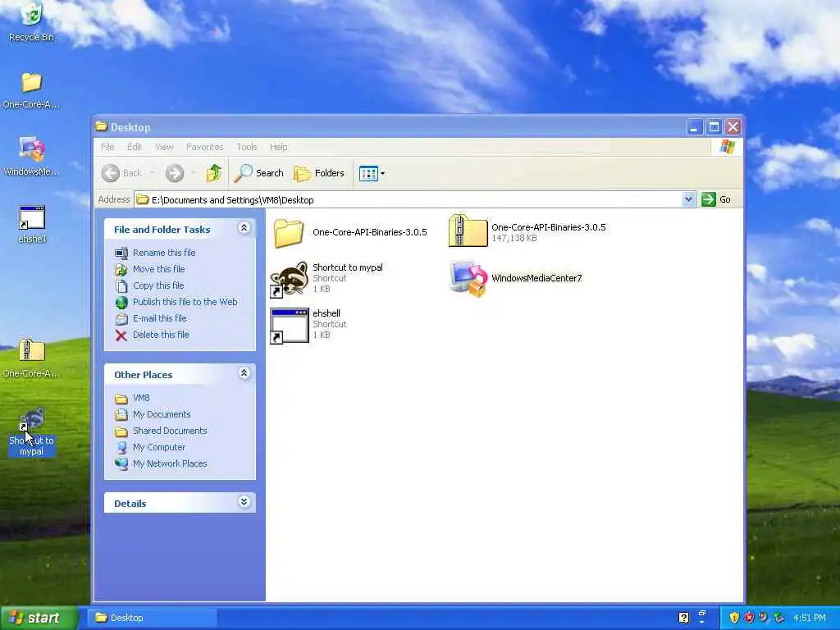Viewport: 840px width, 630px height.
Task: Click Desktop taskbar window button
Action: (x=152, y=618)
